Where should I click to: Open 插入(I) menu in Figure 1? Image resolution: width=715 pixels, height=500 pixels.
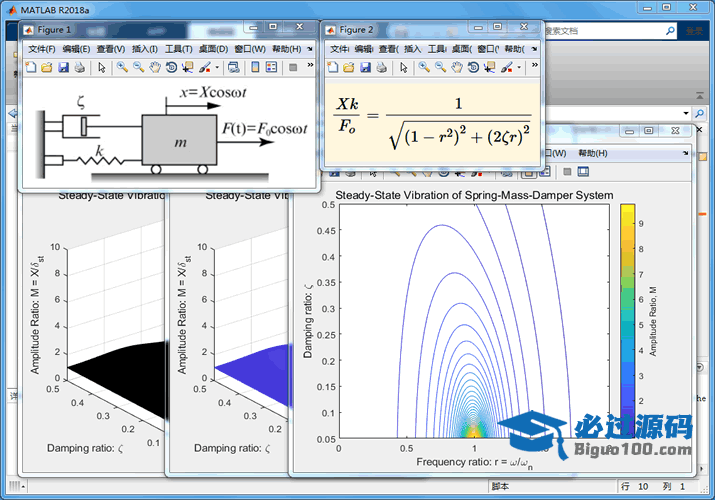pos(145,49)
